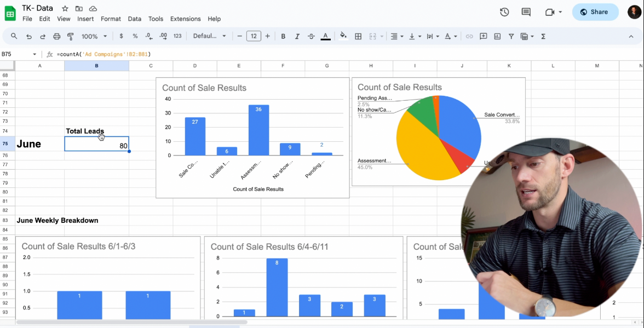Open table views dropdown

[527, 36]
